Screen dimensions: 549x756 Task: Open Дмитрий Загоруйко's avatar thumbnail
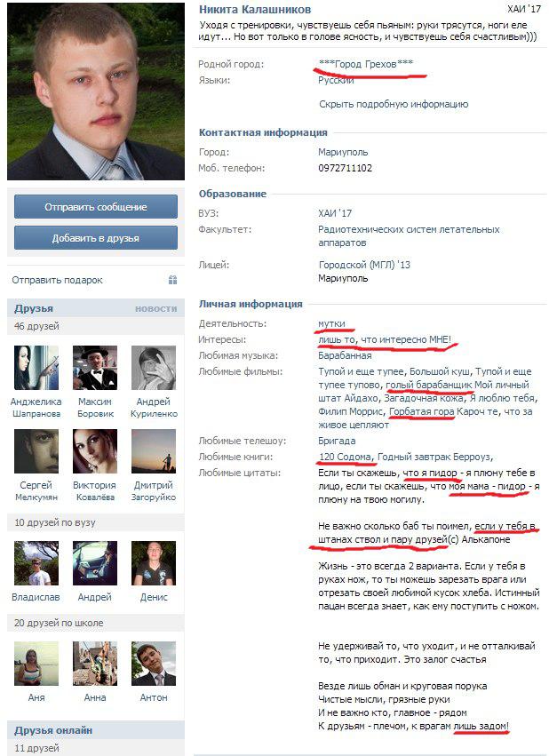point(154,451)
